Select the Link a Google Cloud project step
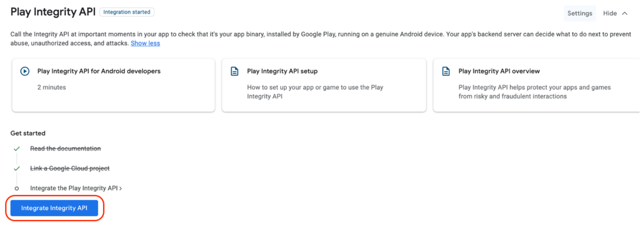Viewport: 644px width, 234px height. (70, 168)
